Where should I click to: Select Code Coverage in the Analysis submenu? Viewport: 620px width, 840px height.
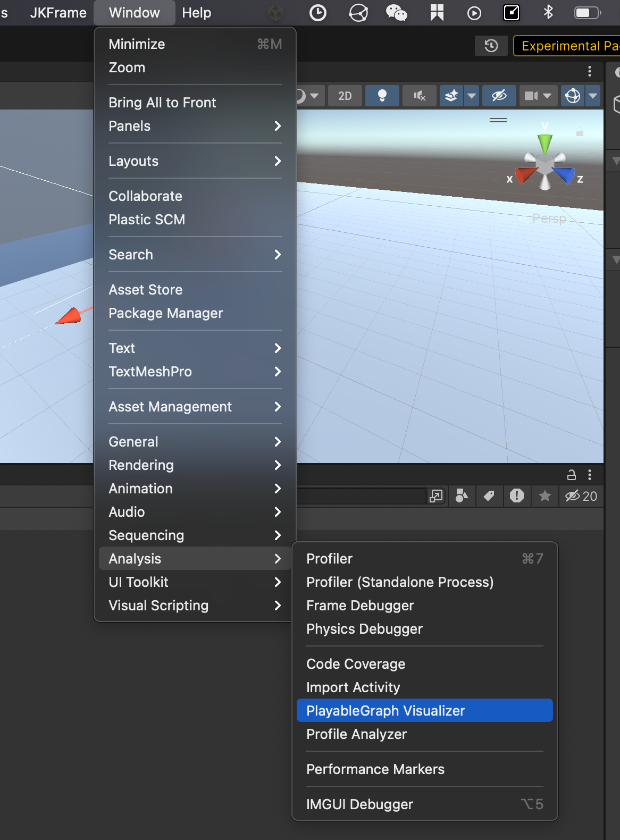tap(425, 664)
